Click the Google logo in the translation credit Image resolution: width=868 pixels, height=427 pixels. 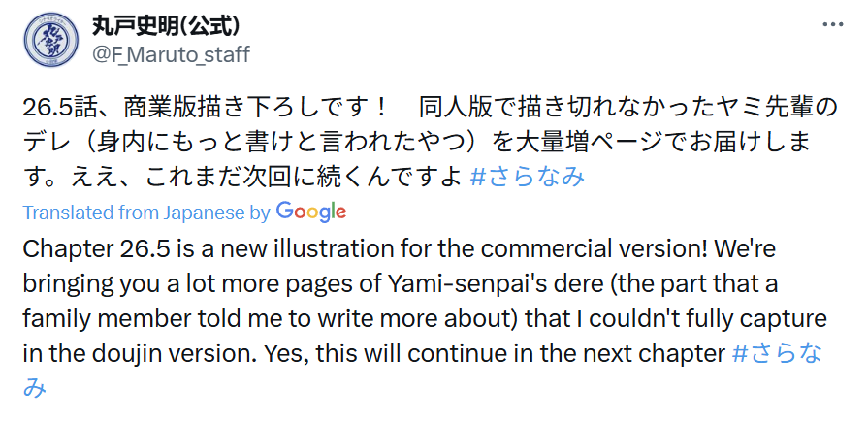click(x=310, y=212)
